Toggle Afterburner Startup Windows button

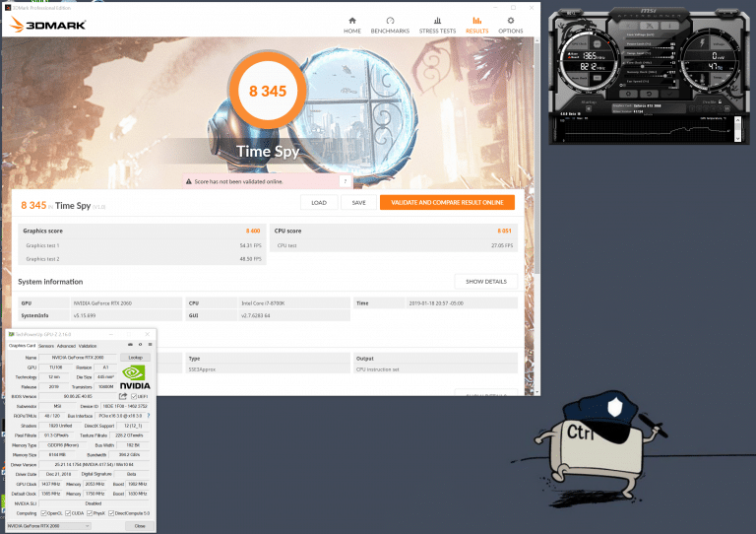pos(589,108)
